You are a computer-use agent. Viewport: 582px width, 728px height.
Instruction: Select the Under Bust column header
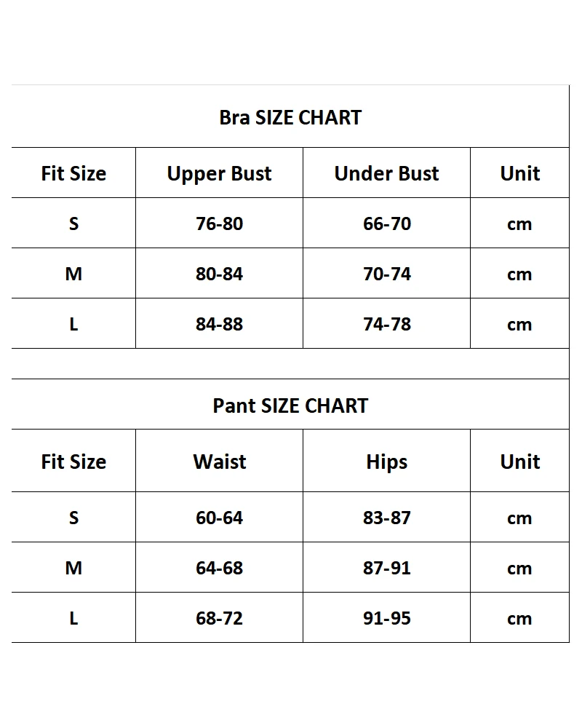pos(386,173)
